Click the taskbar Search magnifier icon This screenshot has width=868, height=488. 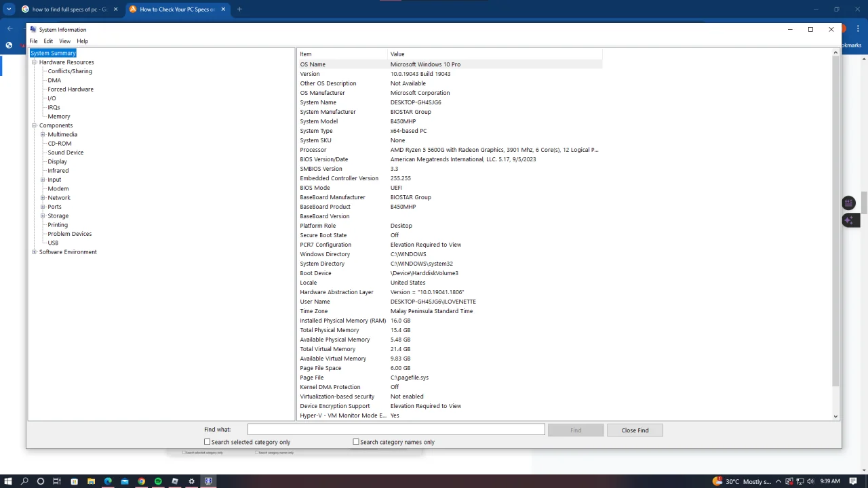(24, 481)
